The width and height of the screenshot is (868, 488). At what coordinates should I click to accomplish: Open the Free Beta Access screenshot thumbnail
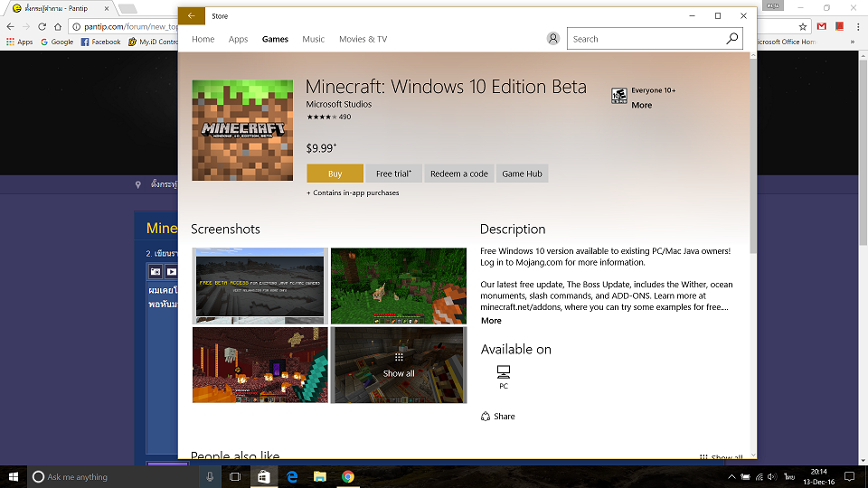(x=260, y=286)
